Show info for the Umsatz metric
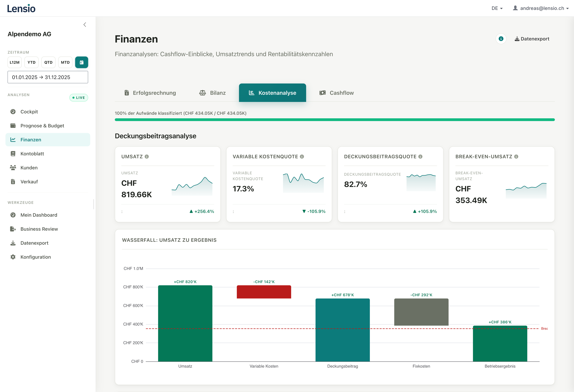This screenshot has width=574, height=392. point(147,156)
